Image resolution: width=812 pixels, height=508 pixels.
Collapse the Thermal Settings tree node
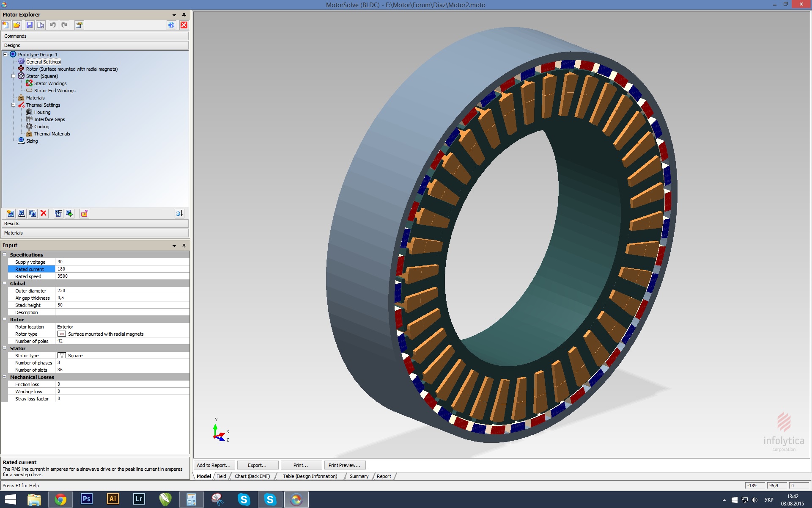[13, 105]
